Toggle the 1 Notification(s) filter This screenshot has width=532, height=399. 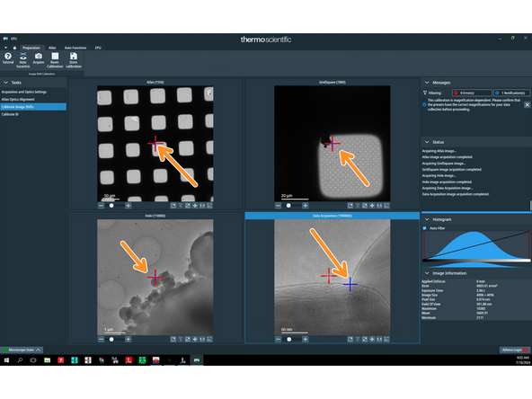point(512,93)
